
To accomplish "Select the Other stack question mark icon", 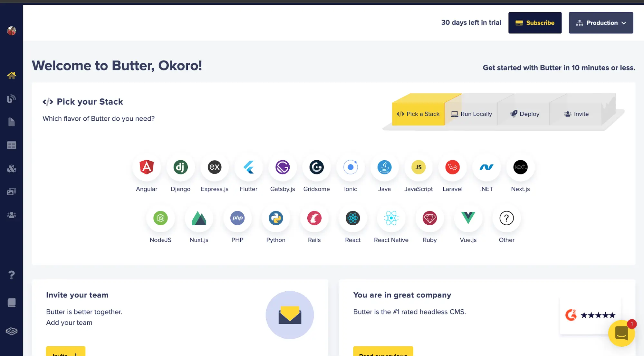I will coord(506,218).
